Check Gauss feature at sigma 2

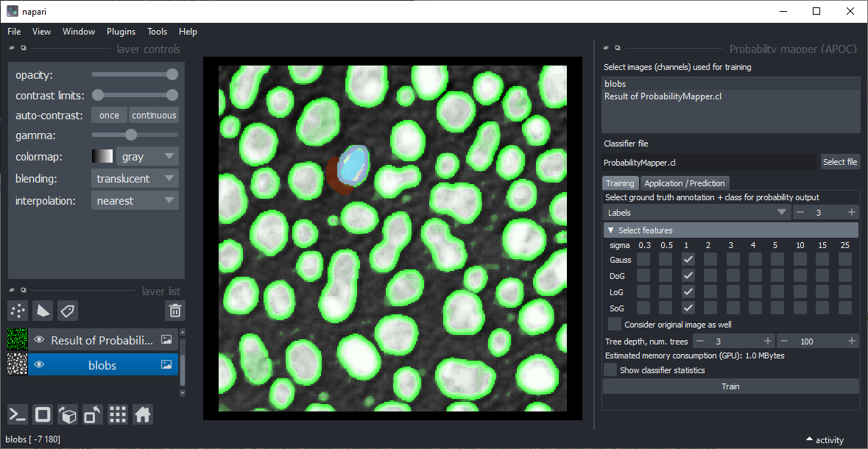pyautogui.click(x=709, y=259)
